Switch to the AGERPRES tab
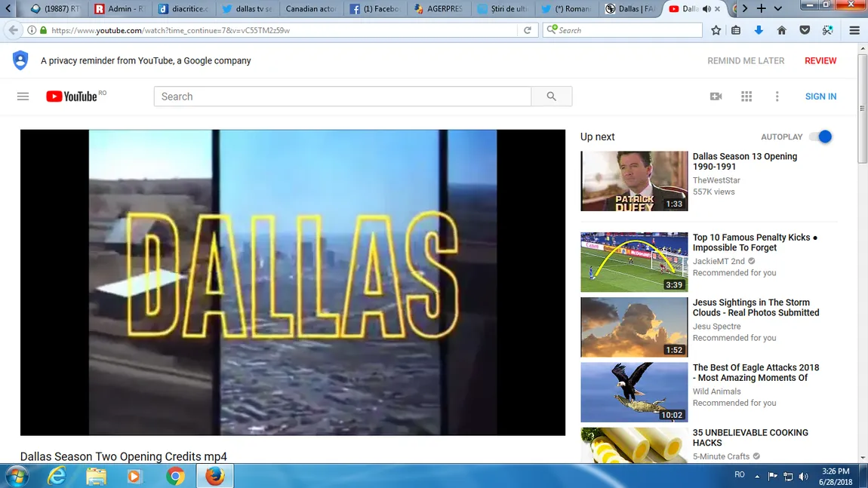 pyautogui.click(x=439, y=9)
